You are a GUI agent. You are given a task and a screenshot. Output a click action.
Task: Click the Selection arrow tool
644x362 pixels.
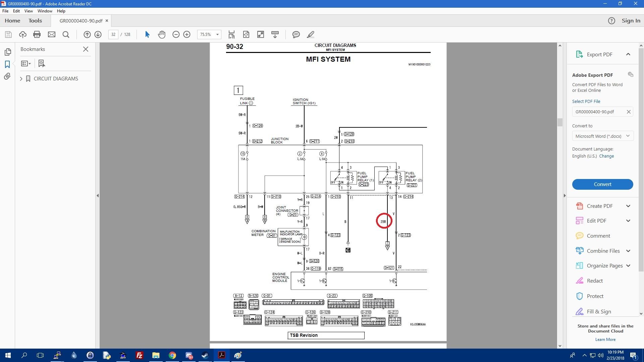tap(147, 35)
